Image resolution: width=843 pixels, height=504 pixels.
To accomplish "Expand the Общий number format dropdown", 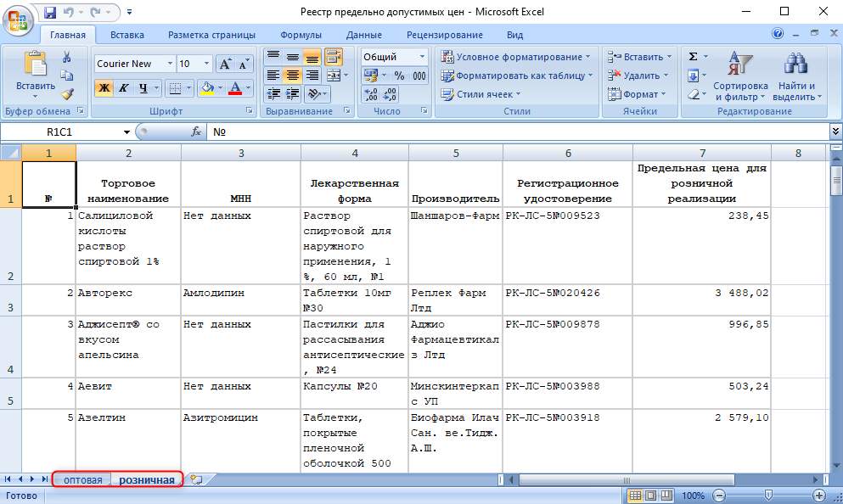I will coord(422,57).
